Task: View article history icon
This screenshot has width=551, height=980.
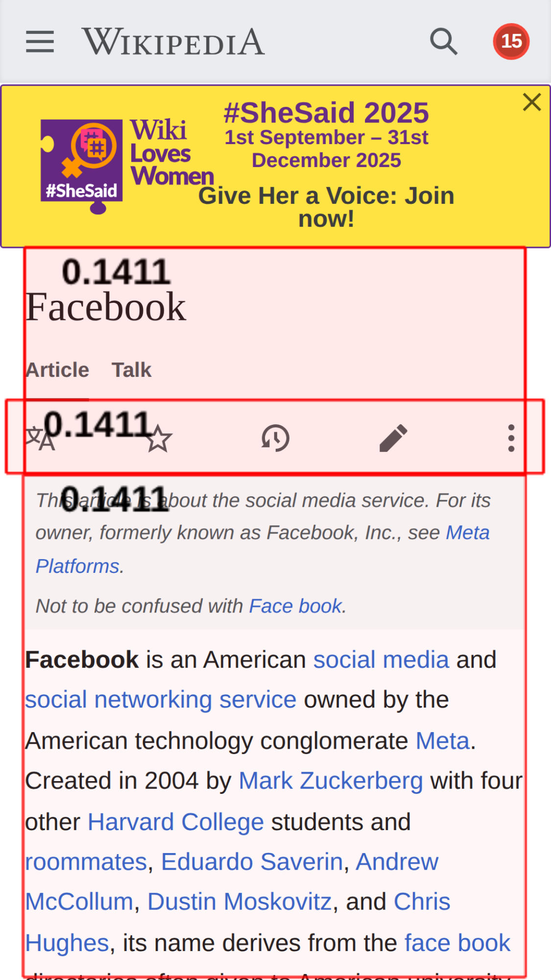Action: (276, 438)
